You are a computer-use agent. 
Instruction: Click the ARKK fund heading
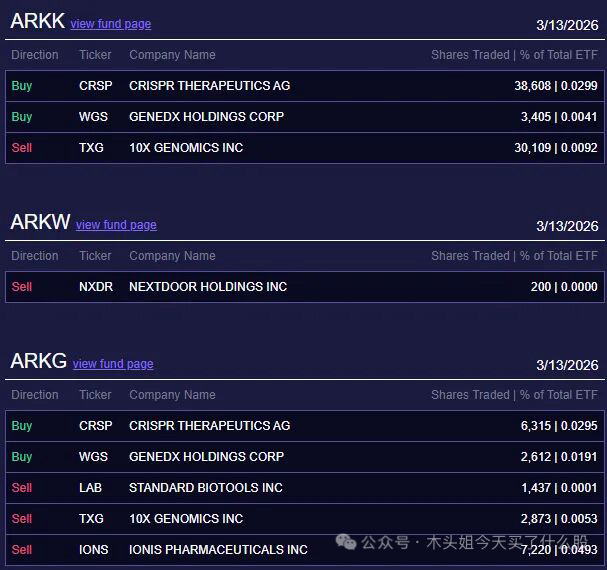pyautogui.click(x=38, y=21)
